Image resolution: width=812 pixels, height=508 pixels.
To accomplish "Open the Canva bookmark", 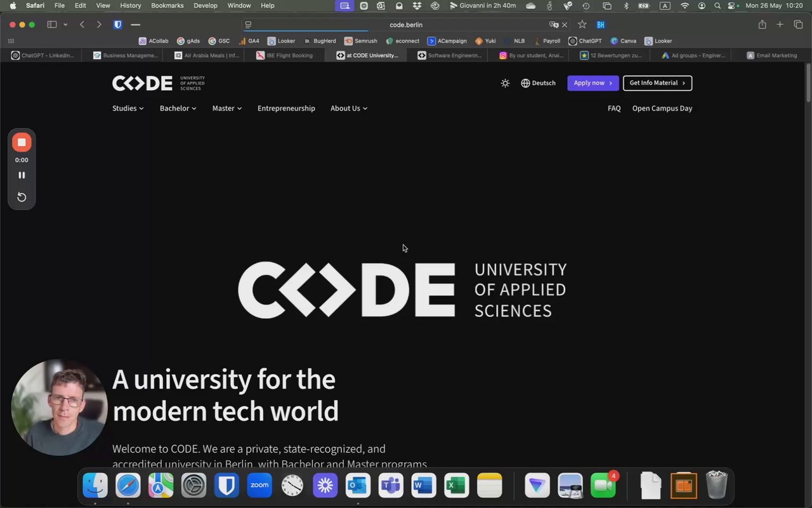I will pos(623,41).
